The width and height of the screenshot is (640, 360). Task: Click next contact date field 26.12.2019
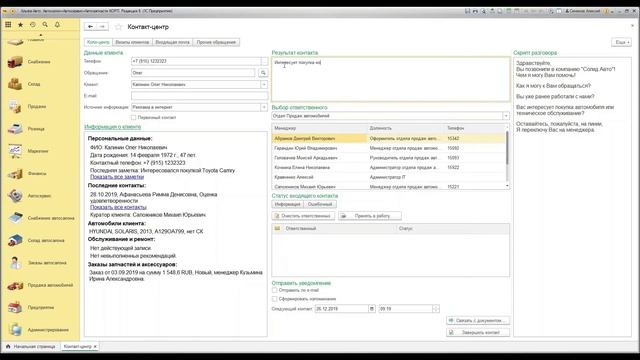[341, 309]
